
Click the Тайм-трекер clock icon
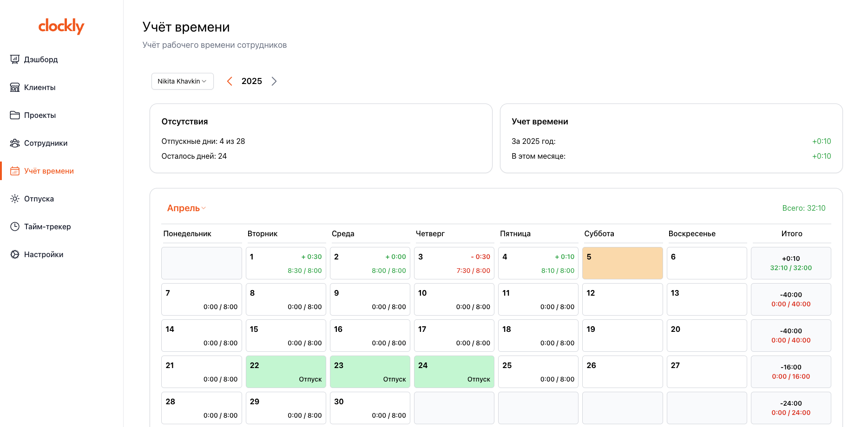click(15, 226)
